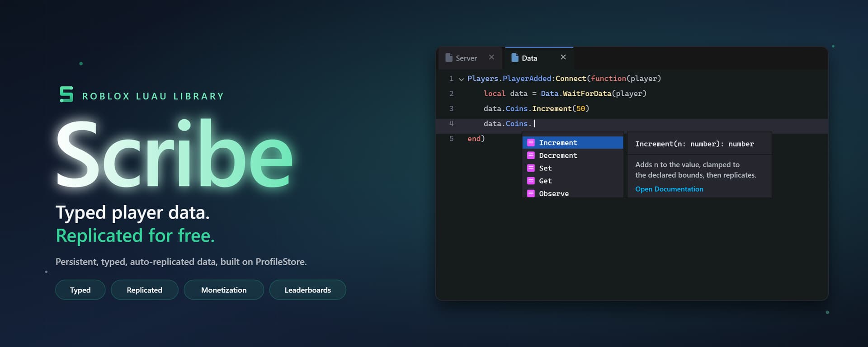868x347 pixels.
Task: Place cursor after "data.Coins." on line 4
Action: [x=534, y=123]
